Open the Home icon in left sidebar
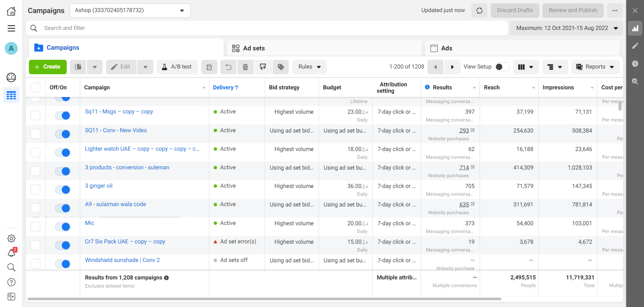Image resolution: width=644 pixels, height=307 pixels. [11, 11]
